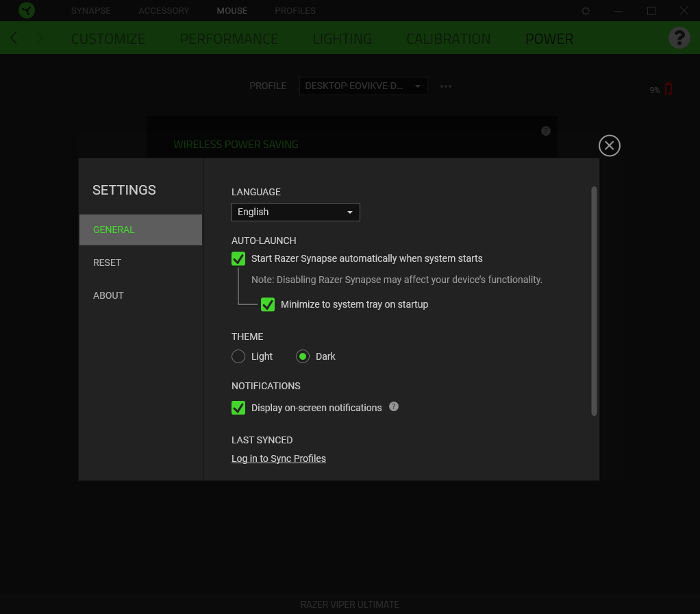
Task: Click the Wireless Power Saving heading
Action: click(236, 145)
